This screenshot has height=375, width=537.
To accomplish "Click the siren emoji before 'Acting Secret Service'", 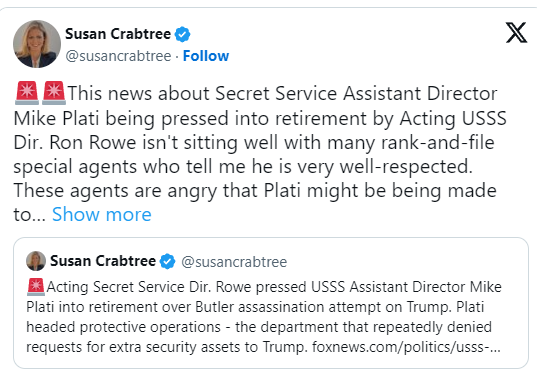I will click(36, 287).
